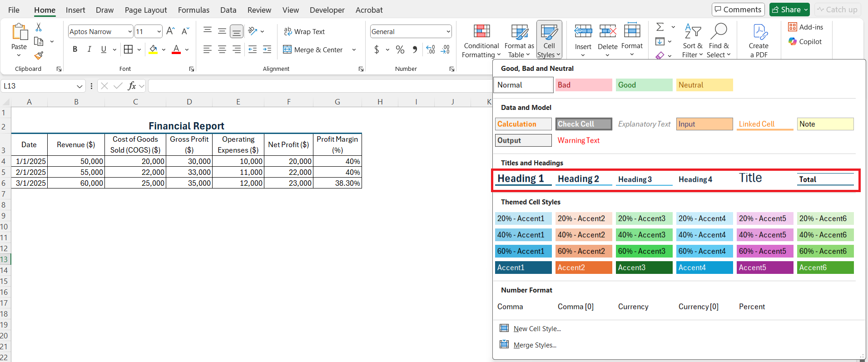The height and width of the screenshot is (362, 868).
Task: Select the Format Painter brush
Action: (x=39, y=55)
